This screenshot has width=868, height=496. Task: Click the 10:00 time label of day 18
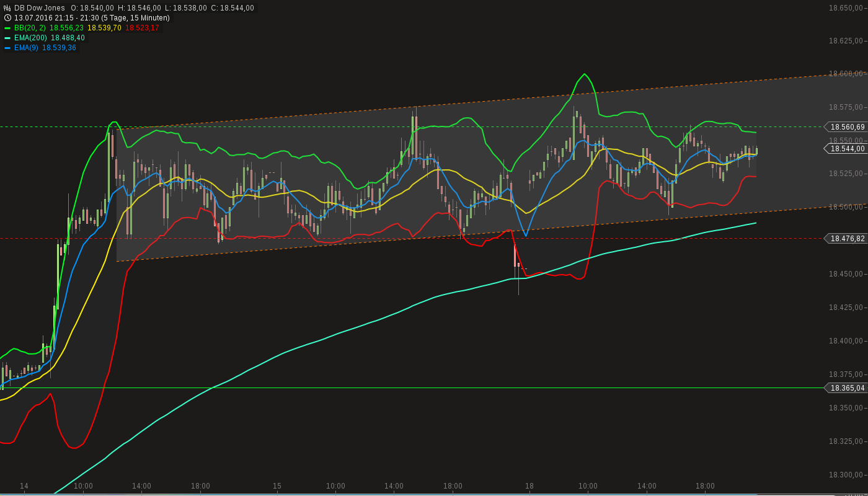coord(588,486)
